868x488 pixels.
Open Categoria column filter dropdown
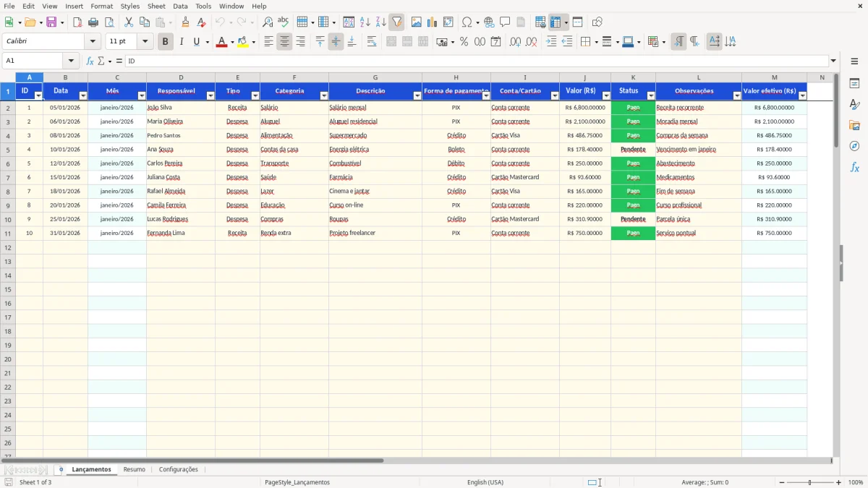coord(324,95)
